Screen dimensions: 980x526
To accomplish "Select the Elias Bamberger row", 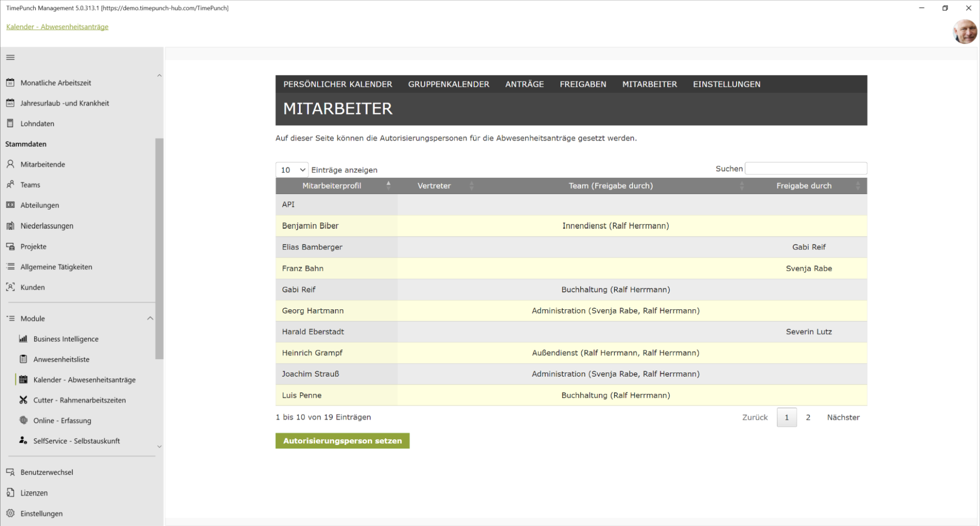I will pyautogui.click(x=571, y=247).
